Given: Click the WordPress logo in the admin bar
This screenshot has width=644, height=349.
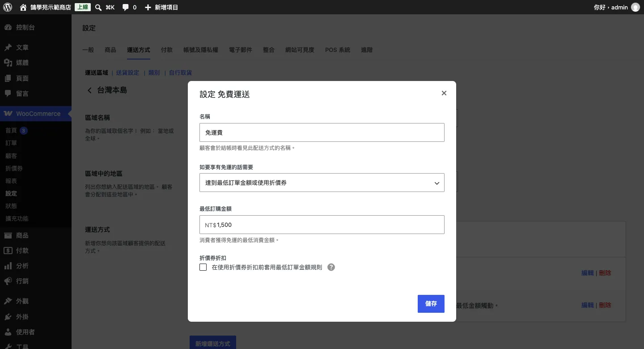Looking at the screenshot, I should coord(8,7).
